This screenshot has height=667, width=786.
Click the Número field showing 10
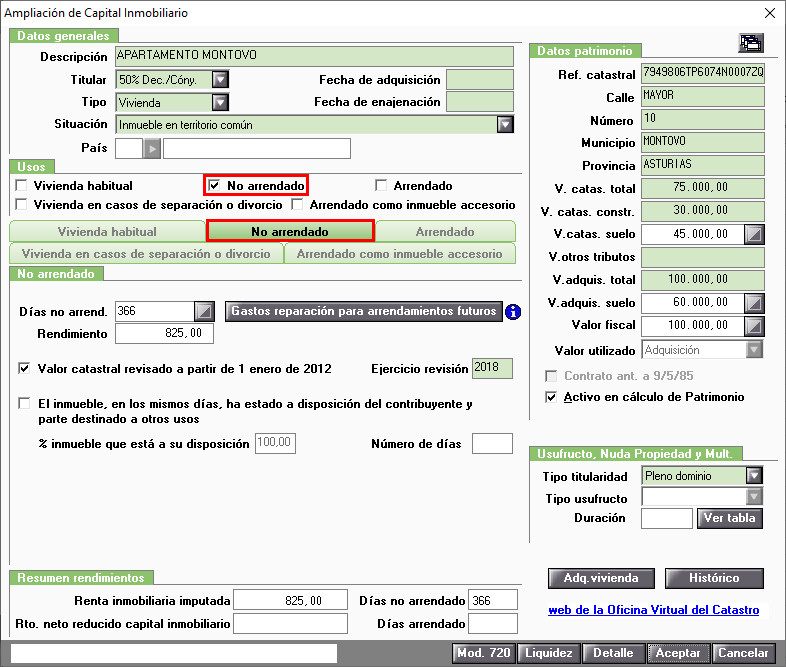tap(703, 119)
